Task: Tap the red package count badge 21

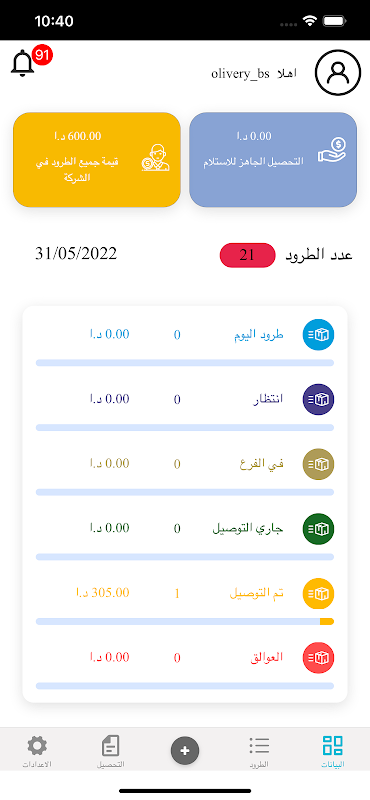Action: click(x=248, y=255)
